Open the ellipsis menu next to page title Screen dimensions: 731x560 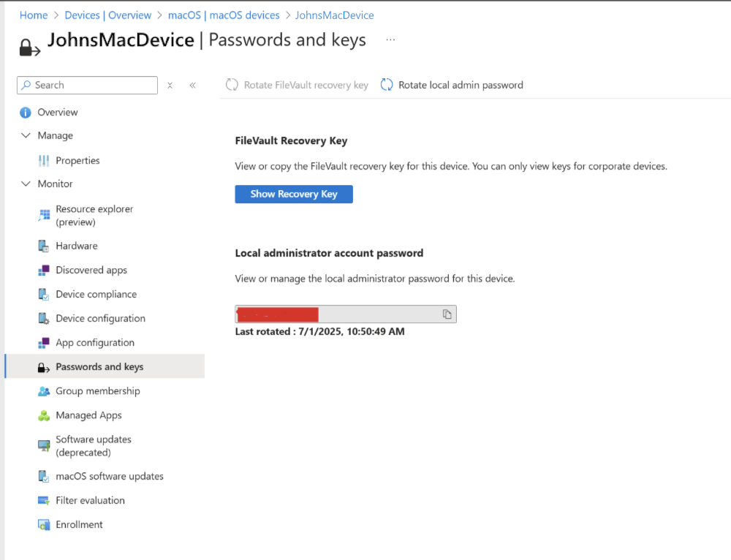[390, 39]
